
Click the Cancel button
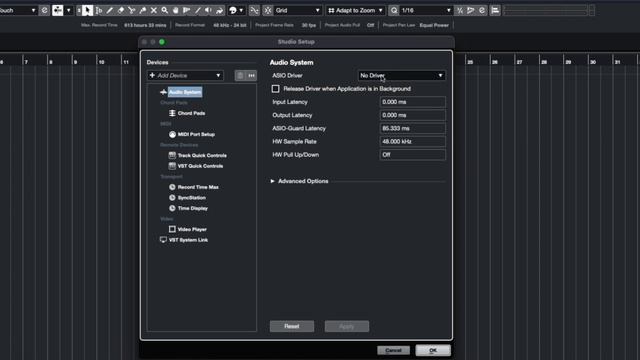393,350
